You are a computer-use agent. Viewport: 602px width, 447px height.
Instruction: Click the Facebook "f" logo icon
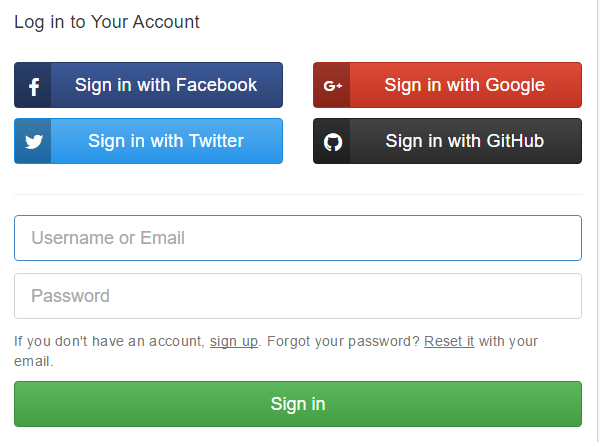pyautogui.click(x=33, y=86)
